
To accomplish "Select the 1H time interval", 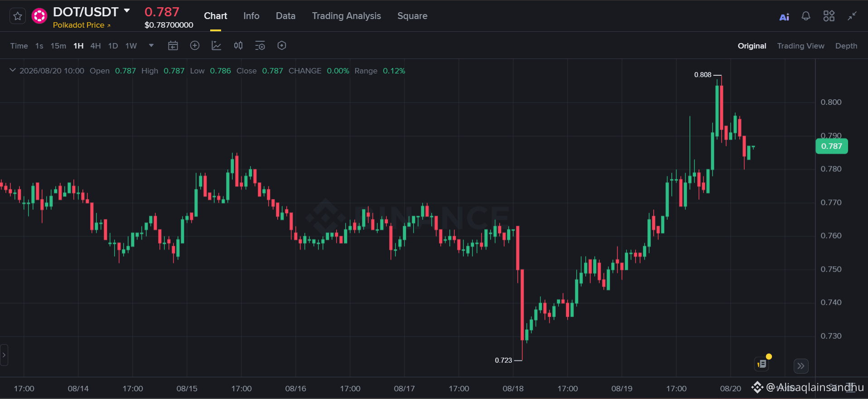I will 78,46.
